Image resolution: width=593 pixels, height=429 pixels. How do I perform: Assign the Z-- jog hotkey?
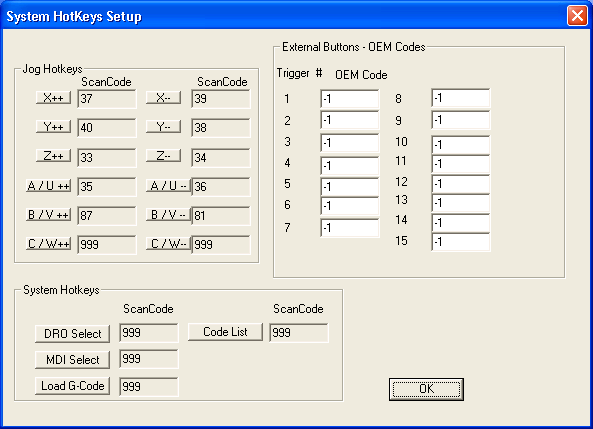pyautogui.click(x=163, y=155)
